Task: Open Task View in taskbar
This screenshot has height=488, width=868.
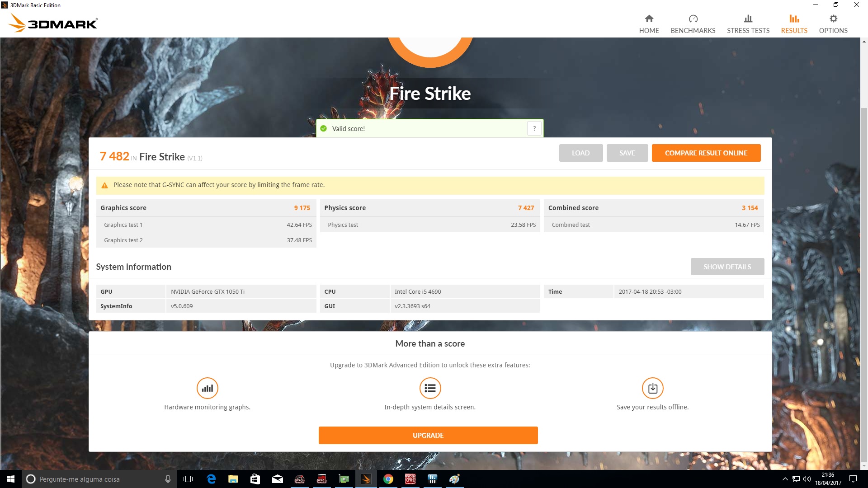Action: click(x=188, y=479)
